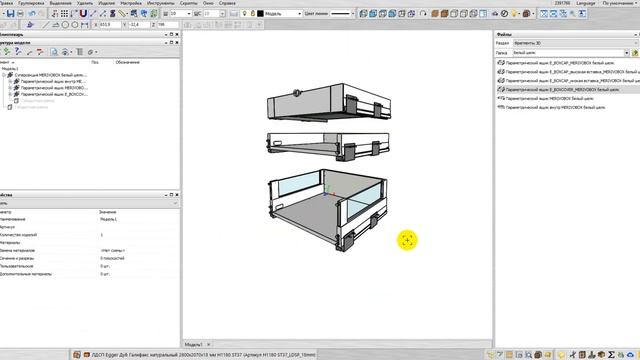Image resolution: width=640 pixels, height=360 pixels.
Task: Click the Language button
Action: tap(586, 3)
